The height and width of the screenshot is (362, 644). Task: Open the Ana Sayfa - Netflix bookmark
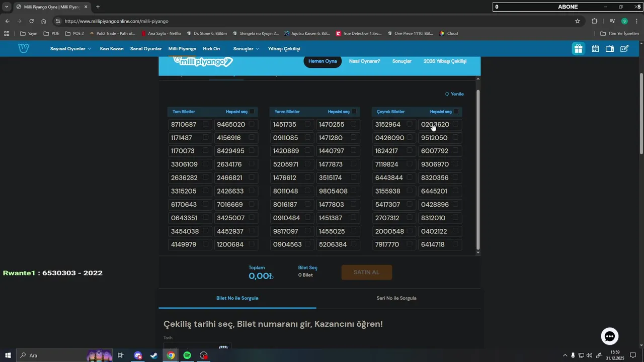click(x=161, y=34)
